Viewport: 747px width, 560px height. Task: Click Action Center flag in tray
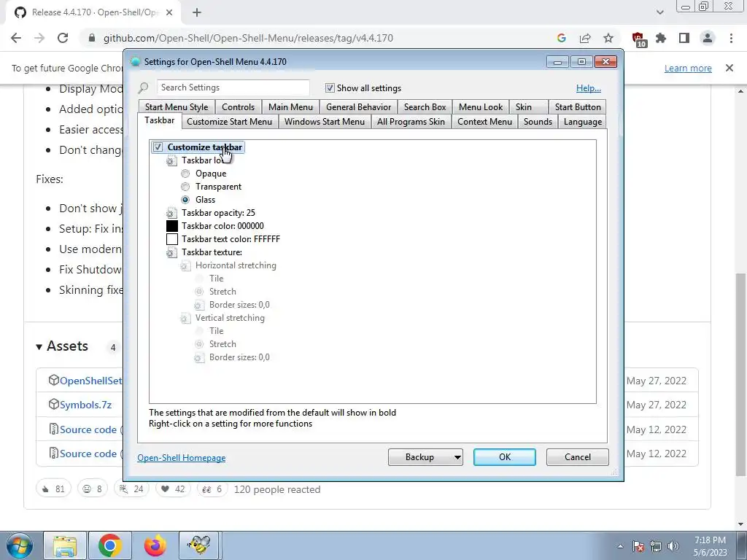tap(638, 546)
